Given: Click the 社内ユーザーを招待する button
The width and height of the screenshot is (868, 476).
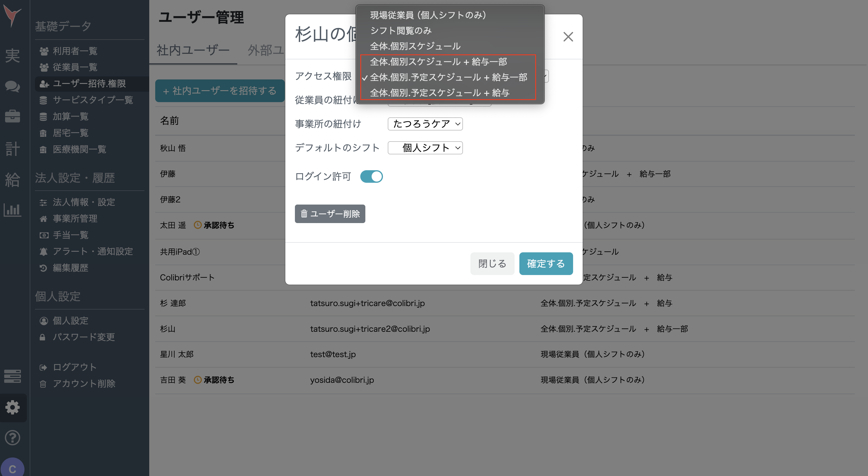Looking at the screenshot, I should (x=220, y=91).
